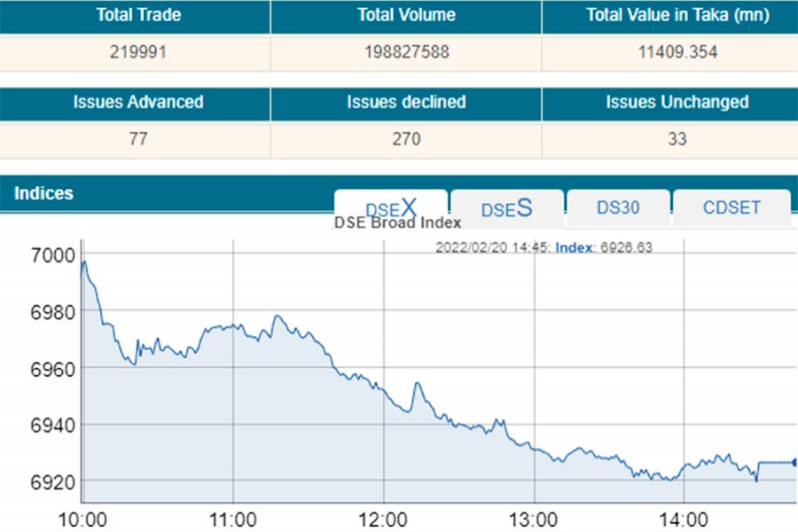Click the Indices section heading
Viewport: 798px width, 532px height.
tap(44, 193)
